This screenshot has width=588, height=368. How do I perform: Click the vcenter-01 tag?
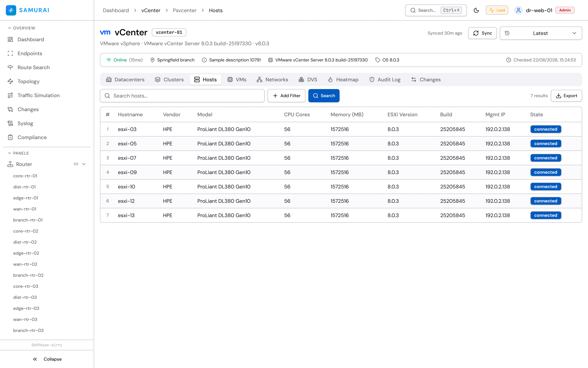(x=169, y=32)
